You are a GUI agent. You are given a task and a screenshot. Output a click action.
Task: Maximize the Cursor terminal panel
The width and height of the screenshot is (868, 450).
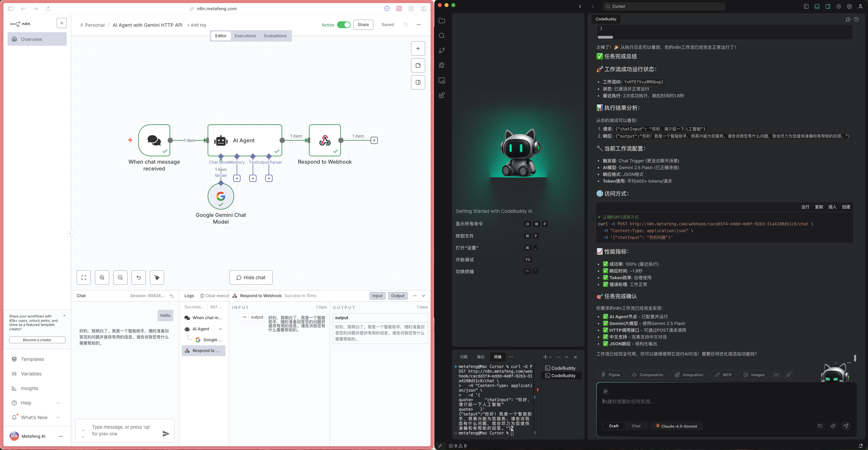click(x=567, y=357)
